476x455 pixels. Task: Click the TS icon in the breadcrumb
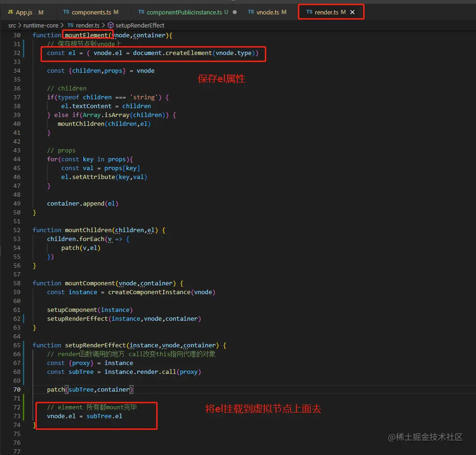[x=70, y=25]
